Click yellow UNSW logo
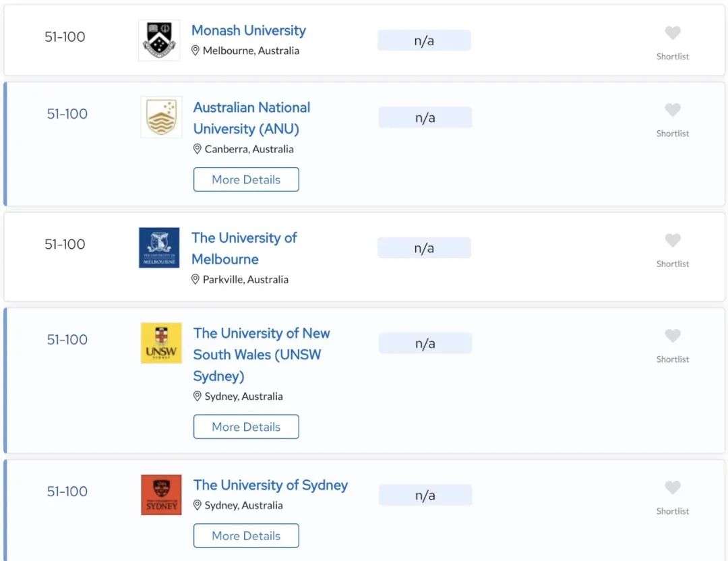Viewport: 728px width, 561px height. [161, 343]
